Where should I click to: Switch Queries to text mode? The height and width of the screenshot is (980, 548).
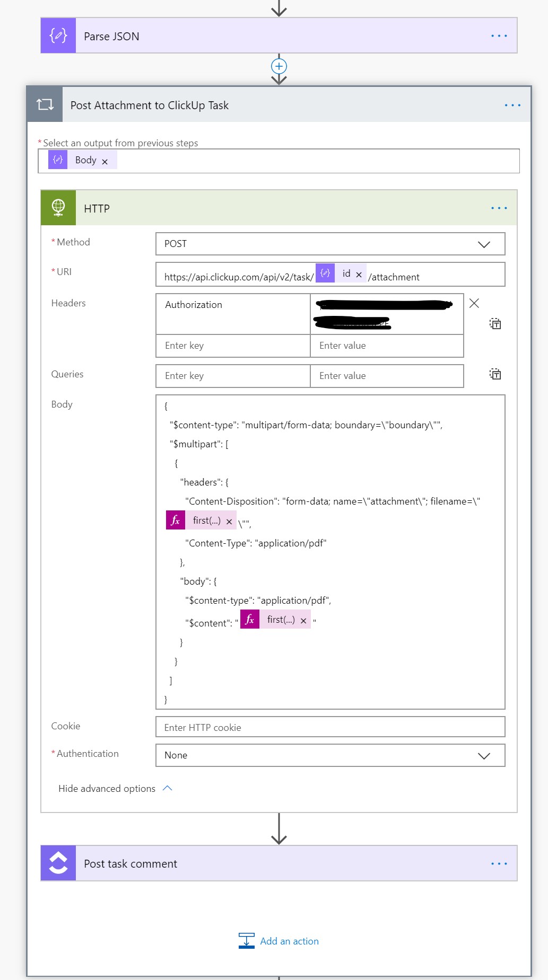pyautogui.click(x=495, y=374)
